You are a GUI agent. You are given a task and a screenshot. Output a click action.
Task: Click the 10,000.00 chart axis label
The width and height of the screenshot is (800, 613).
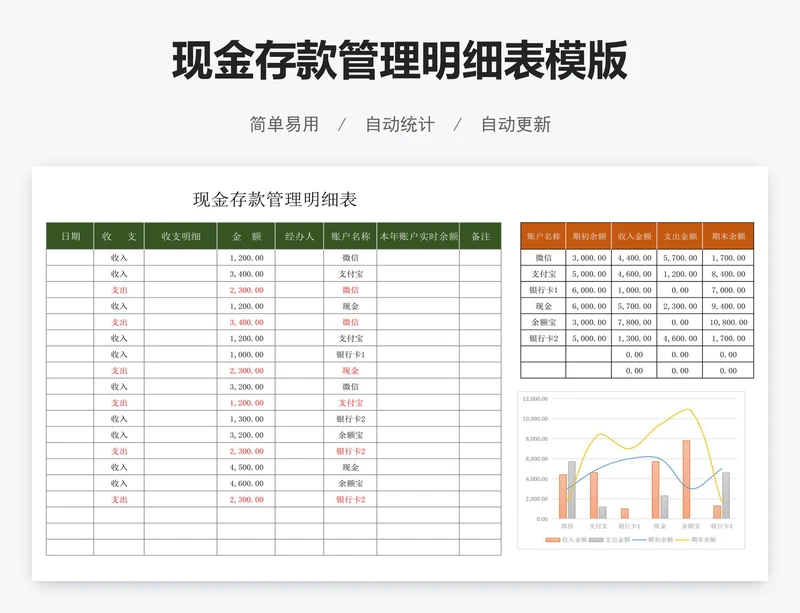(x=535, y=419)
